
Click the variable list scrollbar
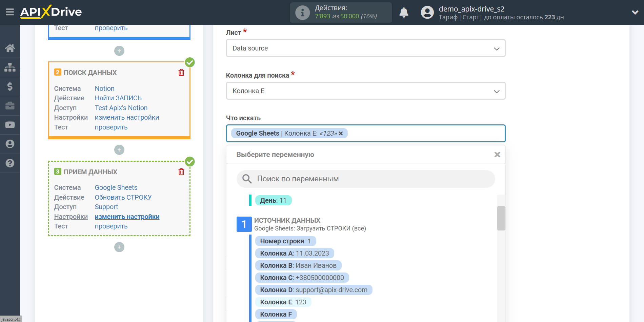(x=501, y=218)
